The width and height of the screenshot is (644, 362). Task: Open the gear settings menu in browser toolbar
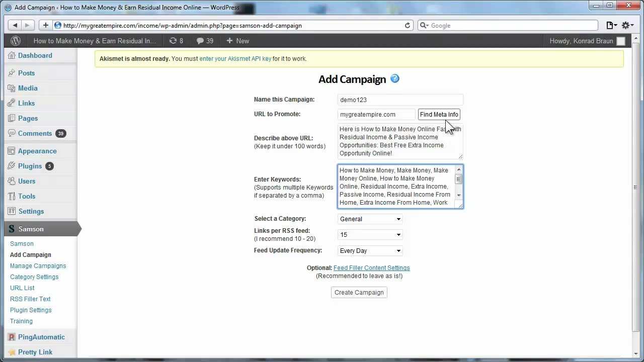pyautogui.click(x=627, y=25)
